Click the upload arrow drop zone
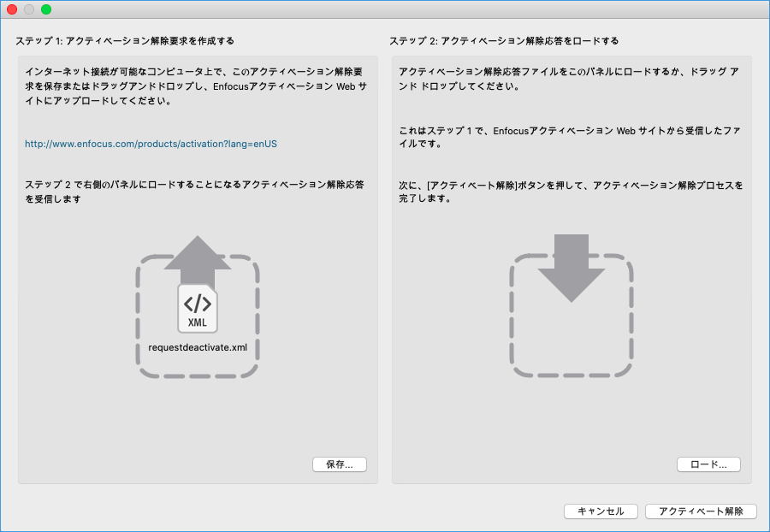This screenshot has width=770, height=532. click(x=198, y=307)
